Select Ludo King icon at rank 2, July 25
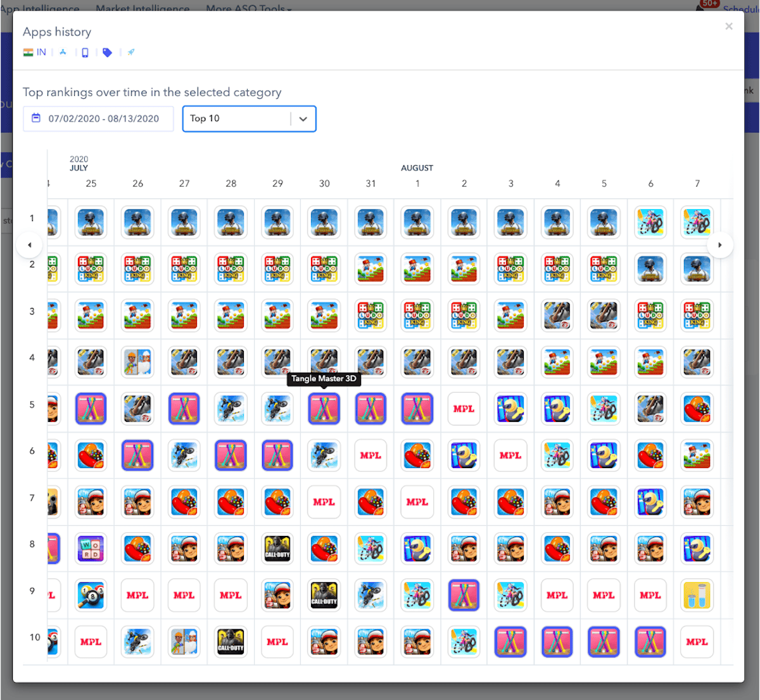This screenshot has height=700, width=760. [91, 269]
